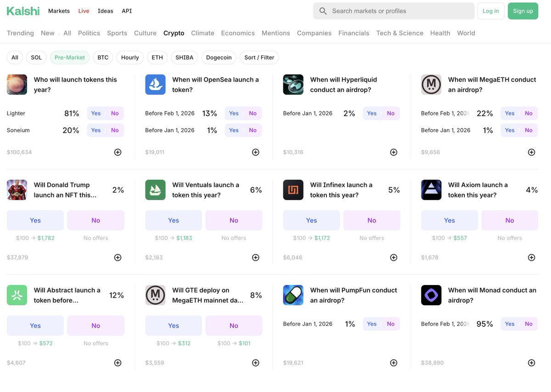Image resolution: width=551 pixels, height=392 pixels.
Task: Add Hyperliquid market using its plus icon
Action: point(394,152)
